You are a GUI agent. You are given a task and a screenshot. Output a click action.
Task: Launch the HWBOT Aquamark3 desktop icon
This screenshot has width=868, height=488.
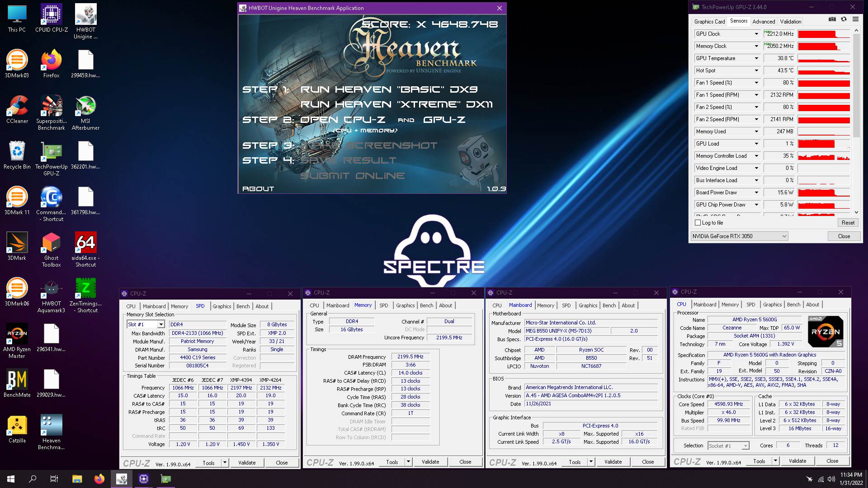[52, 295]
